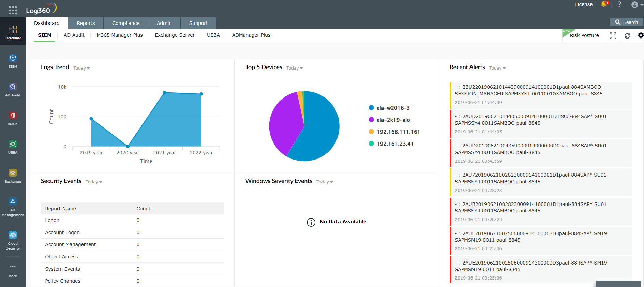Select the ADManager Plus sub-tab

[x=251, y=35]
